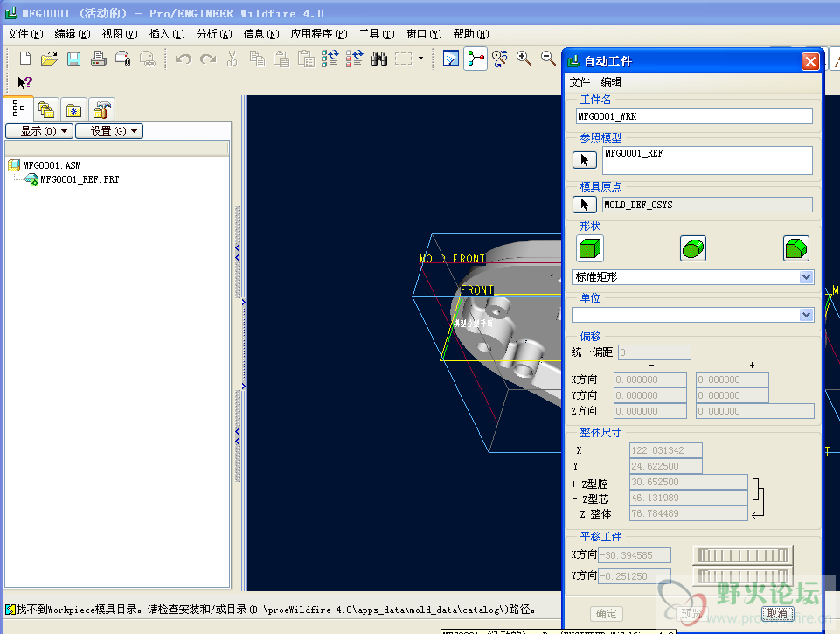Screen dimensions: 840x634
Task: Open the dialog's 编辑 menu
Action: [611, 82]
